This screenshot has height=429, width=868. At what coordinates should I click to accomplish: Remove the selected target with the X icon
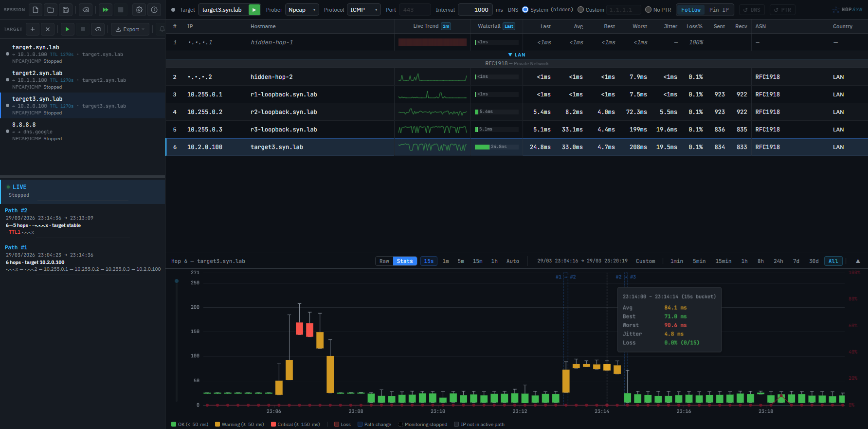48,29
